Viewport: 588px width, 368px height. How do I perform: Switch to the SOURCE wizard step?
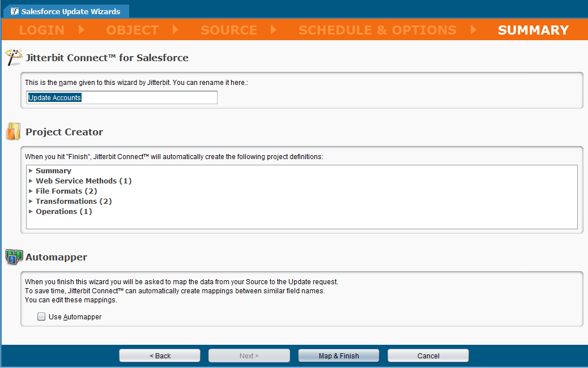(x=229, y=30)
